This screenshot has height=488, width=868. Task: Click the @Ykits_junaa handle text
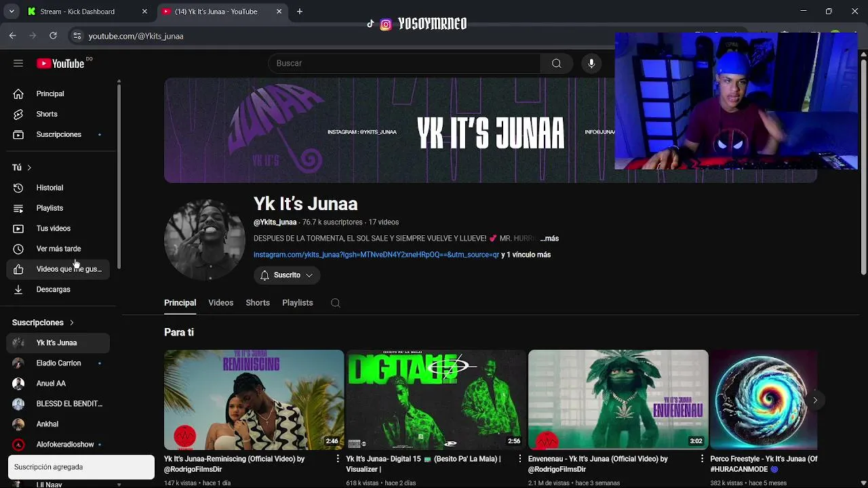(x=275, y=222)
